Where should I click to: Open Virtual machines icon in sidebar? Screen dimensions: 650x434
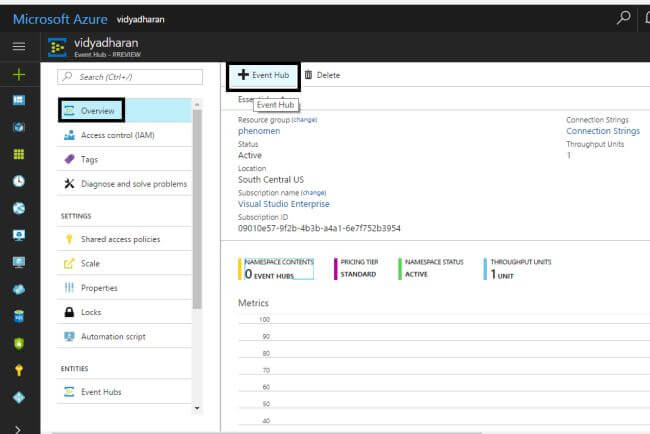pyautogui.click(x=19, y=262)
